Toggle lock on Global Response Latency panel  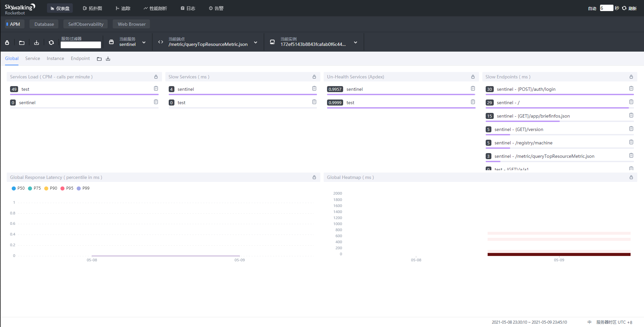pos(314,177)
